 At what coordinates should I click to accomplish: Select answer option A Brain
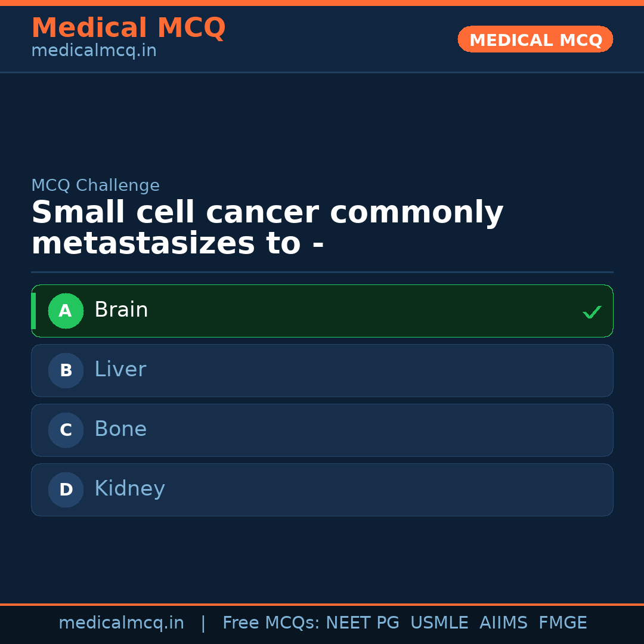point(322,311)
